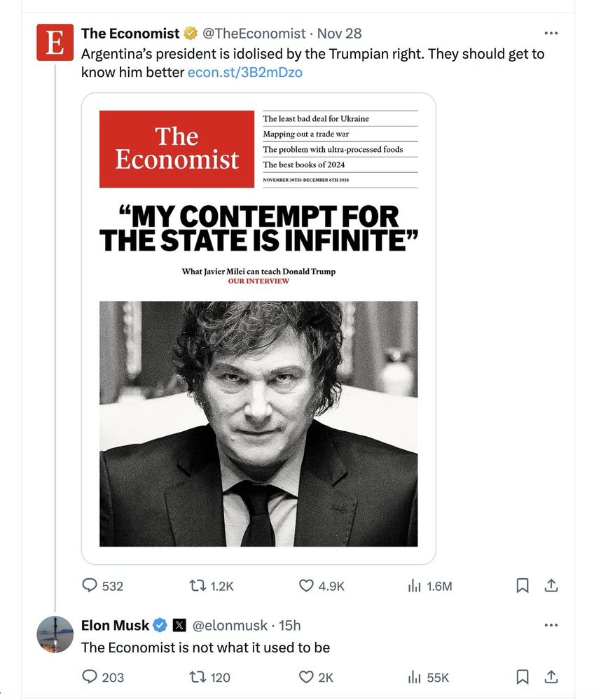Open more options on The Economist tweet
The image size is (601, 700).
(551, 33)
